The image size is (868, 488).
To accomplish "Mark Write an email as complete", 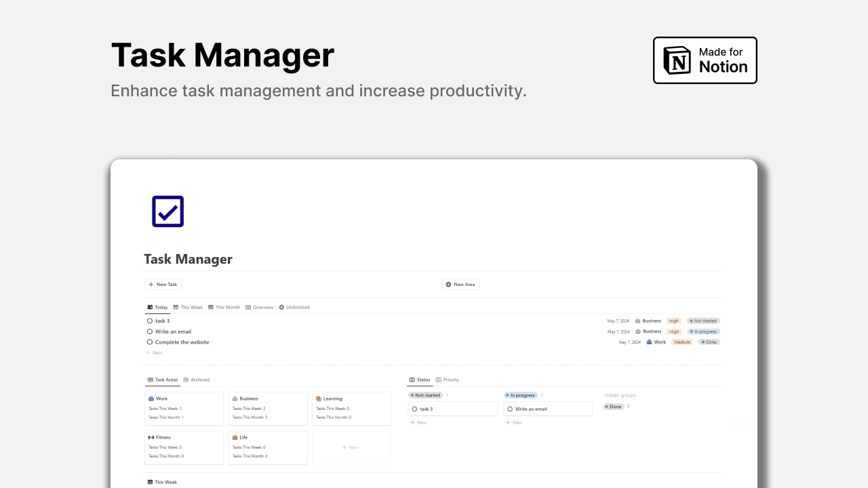I will click(149, 331).
